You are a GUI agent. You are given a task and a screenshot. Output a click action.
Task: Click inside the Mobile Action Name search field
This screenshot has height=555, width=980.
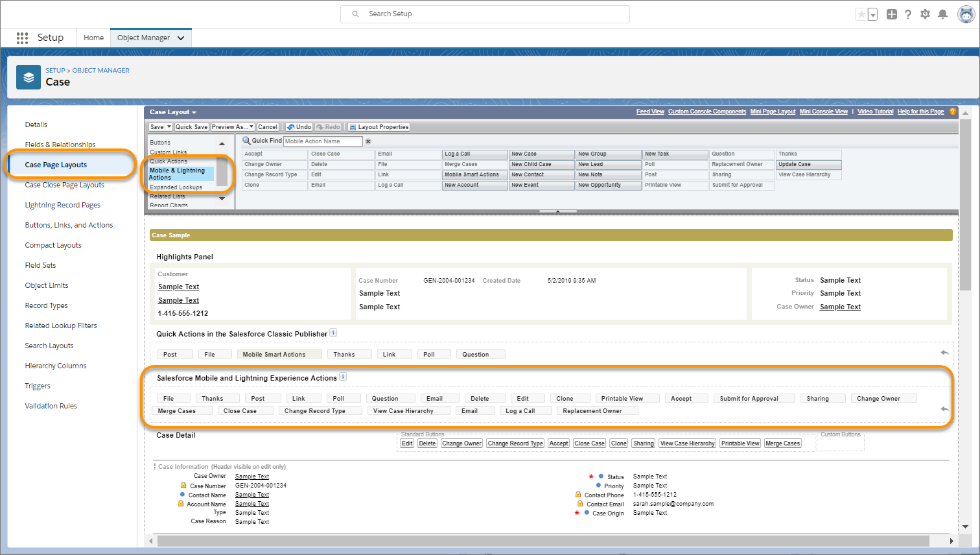point(322,141)
